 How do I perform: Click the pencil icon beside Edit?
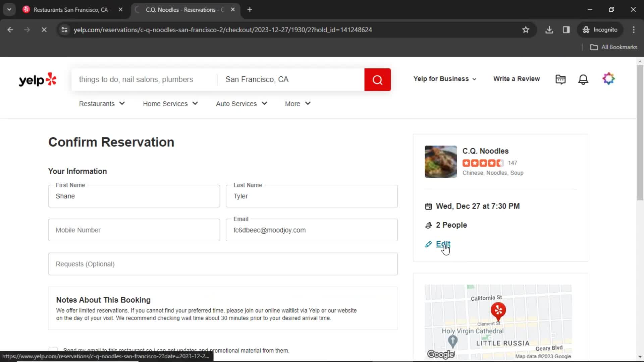(x=428, y=244)
